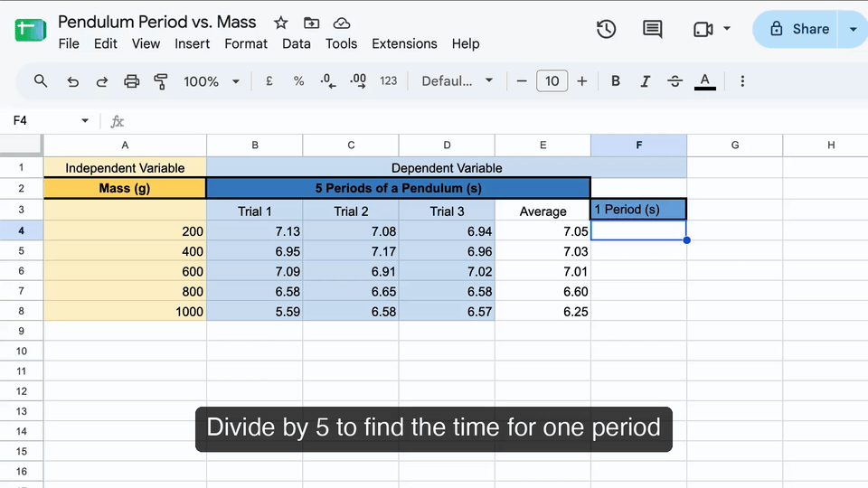Expand video call options arrow
Image resolution: width=868 pixels, height=488 pixels.
coord(727,29)
